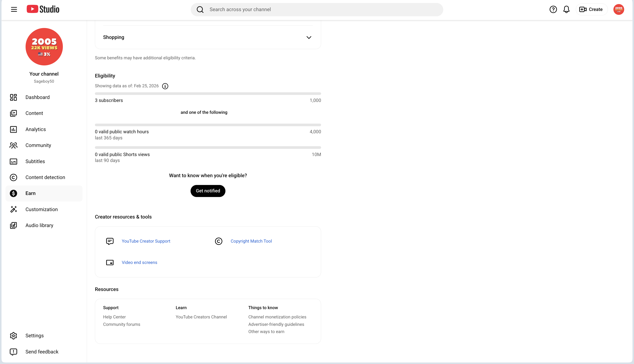
Task: Open Settings from sidebar
Action: (44, 335)
